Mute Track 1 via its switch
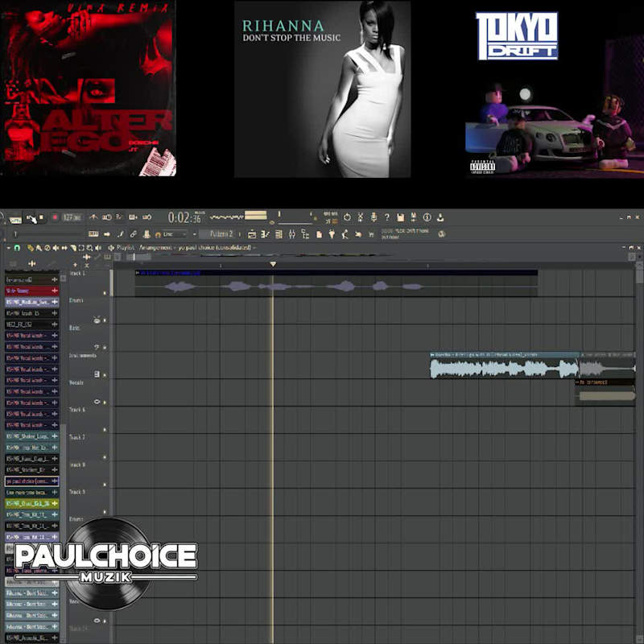644x644 pixels. 105,293
